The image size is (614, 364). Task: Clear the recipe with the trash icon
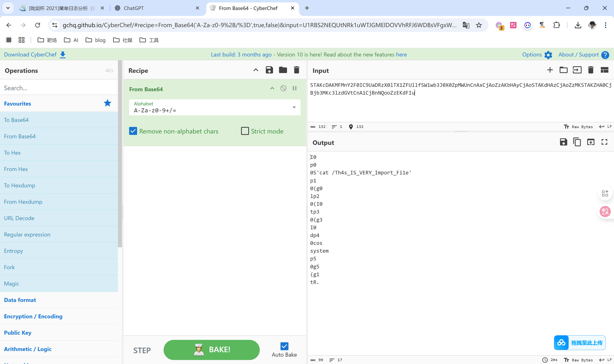point(296,70)
